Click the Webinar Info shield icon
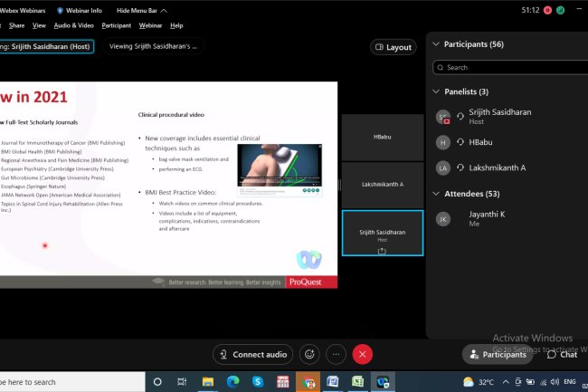The image size is (588, 392). click(x=60, y=11)
